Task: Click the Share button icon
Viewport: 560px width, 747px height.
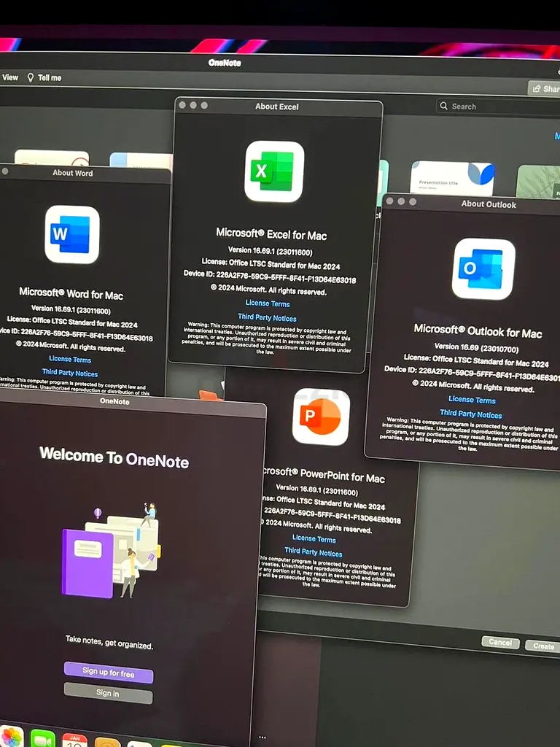Action: (537, 89)
